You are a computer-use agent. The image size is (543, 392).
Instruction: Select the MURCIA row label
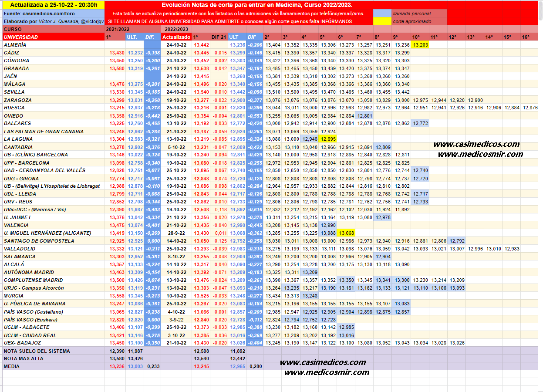click(x=13, y=296)
